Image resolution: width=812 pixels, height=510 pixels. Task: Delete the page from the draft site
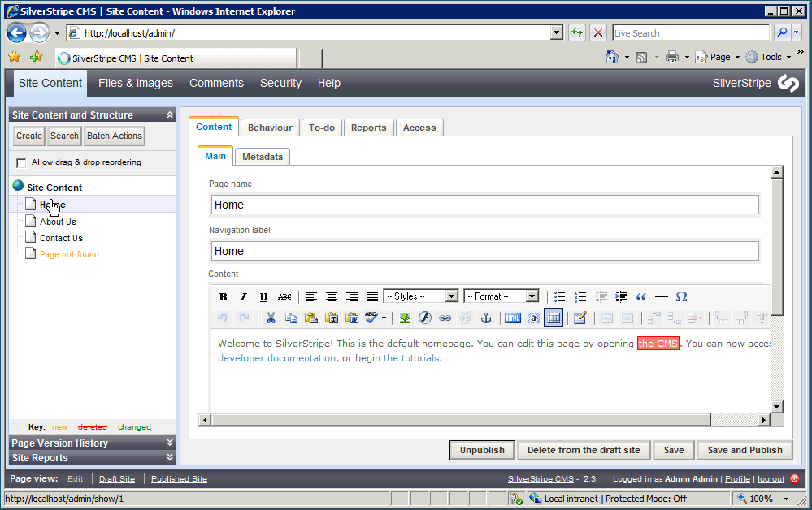[x=584, y=450]
